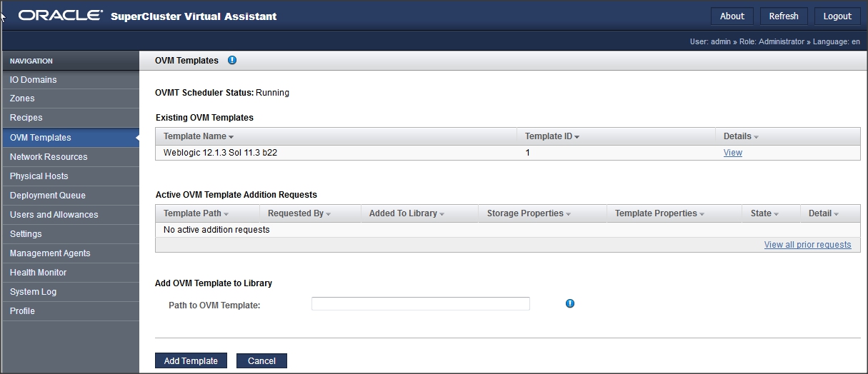The image size is (868, 374).
Task: Open Settings in navigation
Action: click(x=70, y=234)
